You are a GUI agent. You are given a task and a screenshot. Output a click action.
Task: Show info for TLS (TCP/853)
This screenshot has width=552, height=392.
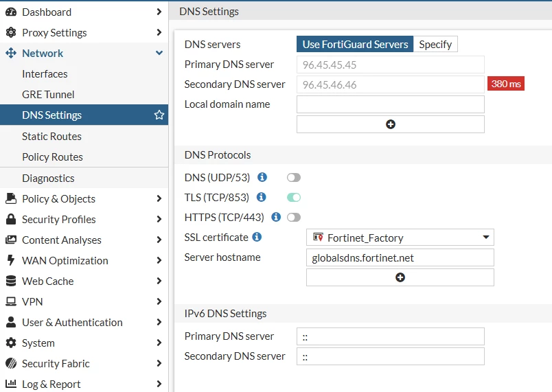261,197
